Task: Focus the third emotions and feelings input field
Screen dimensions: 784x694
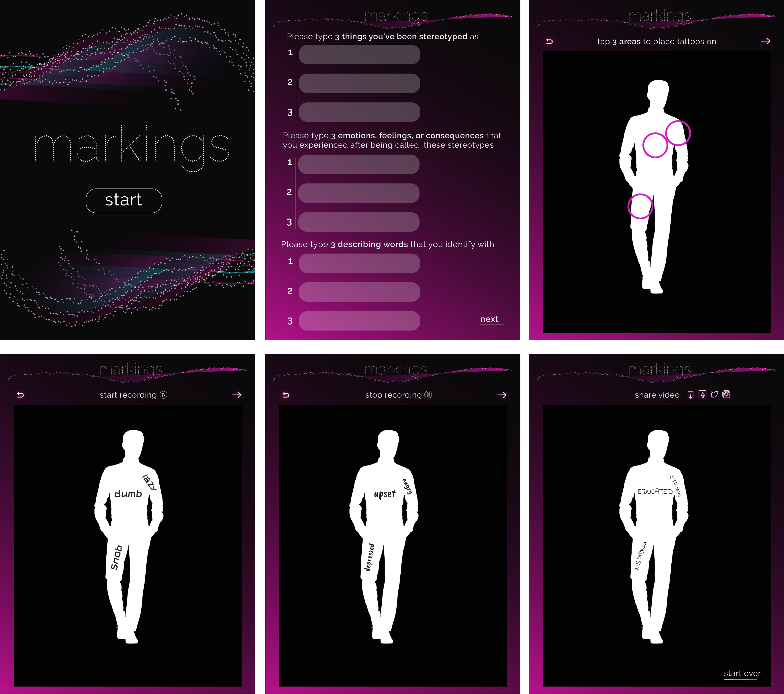Action: (x=359, y=222)
